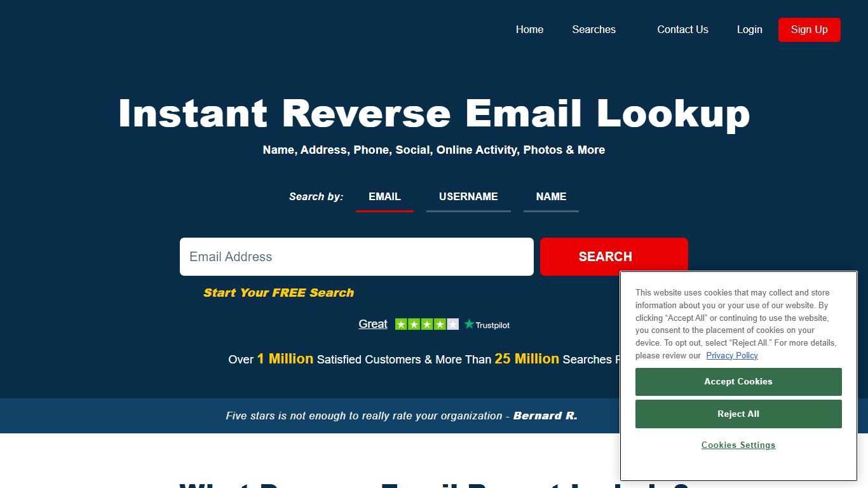
Task: Click the Email Address input field
Action: coord(356,256)
